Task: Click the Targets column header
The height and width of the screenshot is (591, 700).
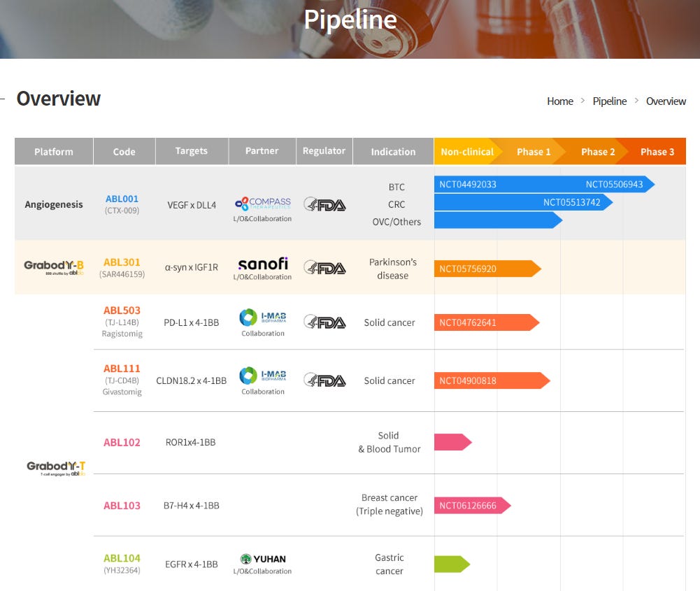Action: coord(192,151)
